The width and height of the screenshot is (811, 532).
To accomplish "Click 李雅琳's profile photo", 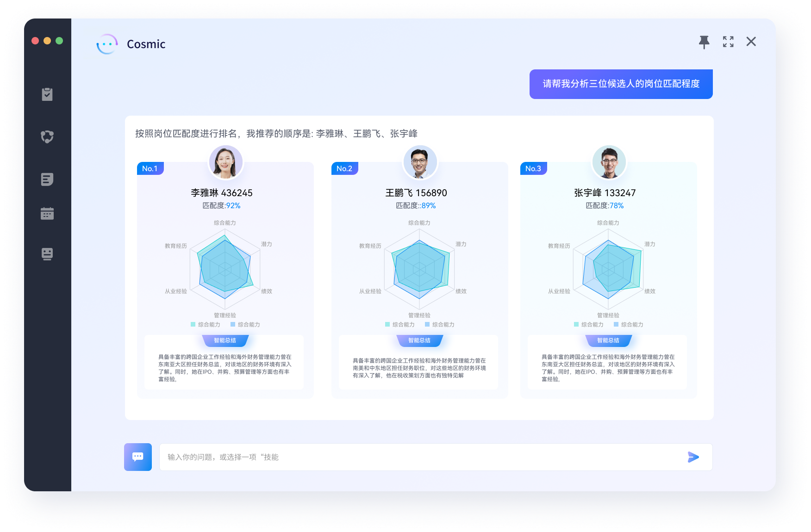I will [x=226, y=162].
